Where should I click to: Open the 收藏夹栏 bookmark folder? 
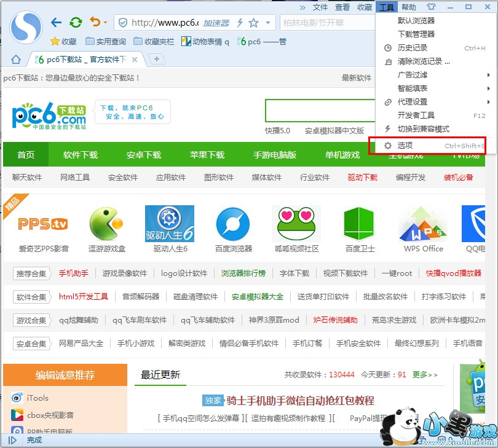click(154, 42)
